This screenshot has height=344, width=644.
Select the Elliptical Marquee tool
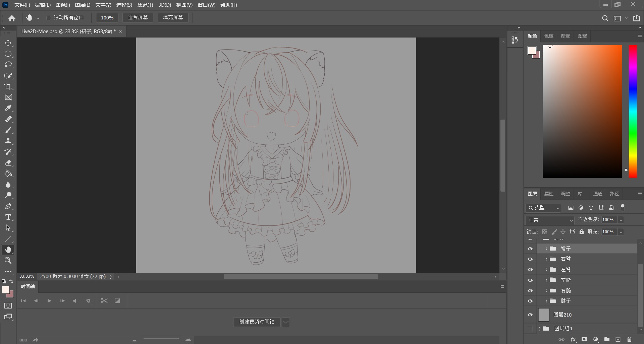click(x=8, y=54)
